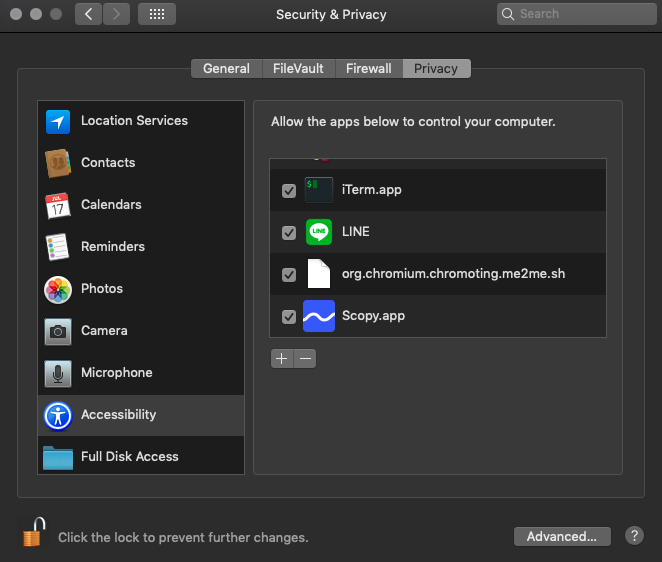662x562 pixels.
Task: Toggle the org.chromium.chromoting.me2me.sh checkbox
Action: (x=289, y=275)
